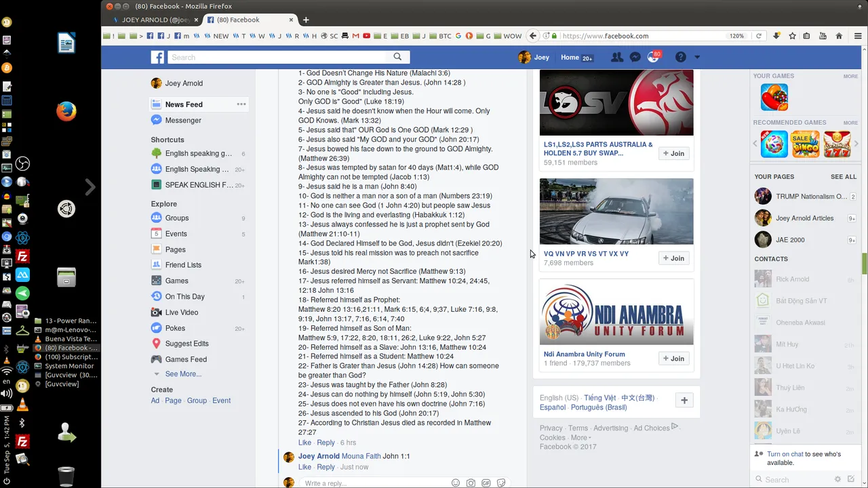Viewport: 868px width, 488px height.
Task: Switch language to Tiếng Việt
Action: [600, 398]
